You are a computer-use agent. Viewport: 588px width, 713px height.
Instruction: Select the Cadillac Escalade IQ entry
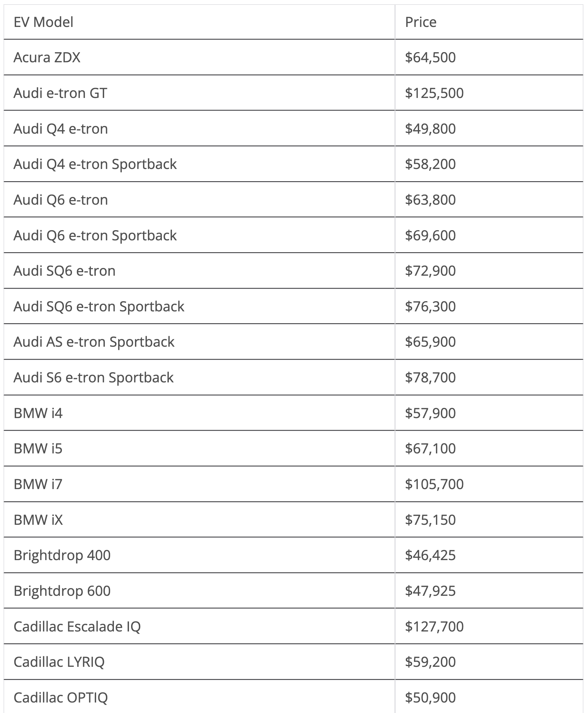pos(77,627)
